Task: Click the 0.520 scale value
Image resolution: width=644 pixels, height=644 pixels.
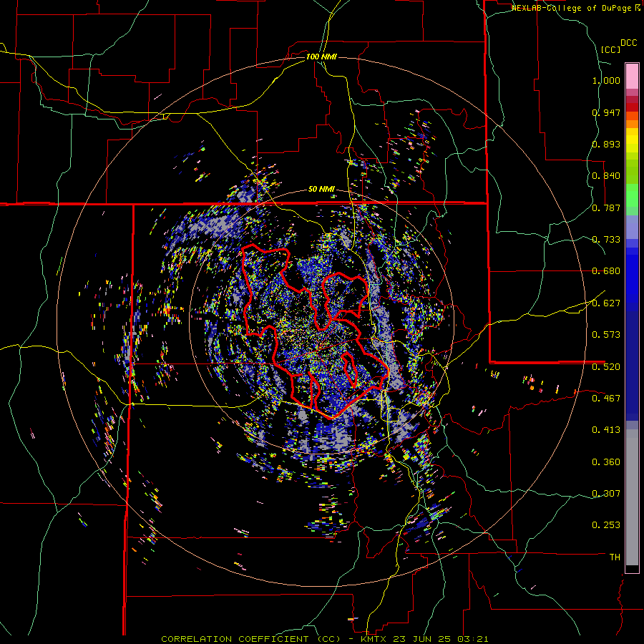Action: 606,367
